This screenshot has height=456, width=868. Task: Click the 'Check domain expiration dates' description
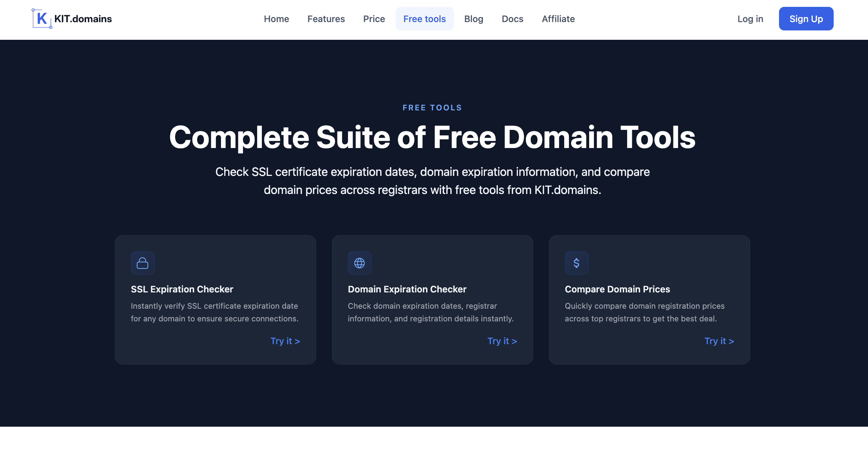431,312
